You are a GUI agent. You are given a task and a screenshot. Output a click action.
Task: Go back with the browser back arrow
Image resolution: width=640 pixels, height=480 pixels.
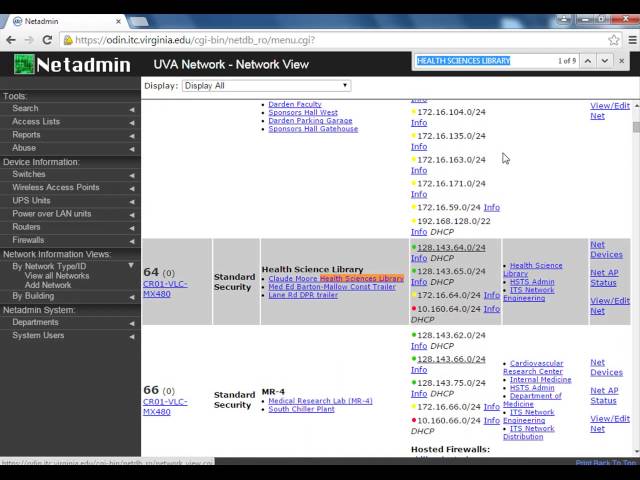click(11, 40)
